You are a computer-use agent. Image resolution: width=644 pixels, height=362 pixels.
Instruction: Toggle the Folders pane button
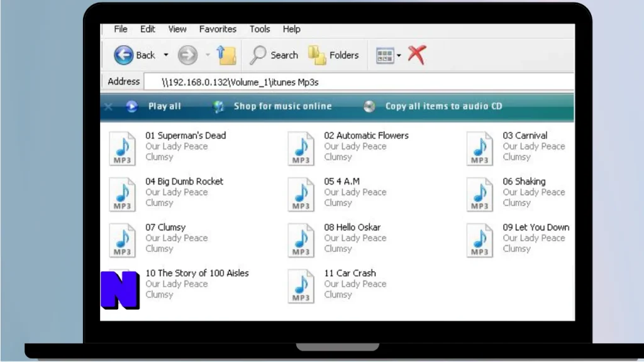[333, 55]
